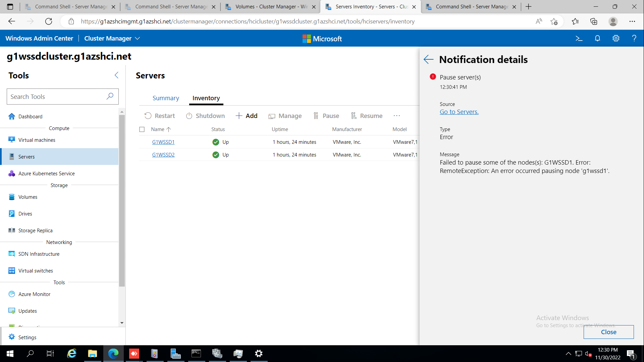644x362 pixels.
Task: Close the Notification details pane
Action: (x=608, y=332)
